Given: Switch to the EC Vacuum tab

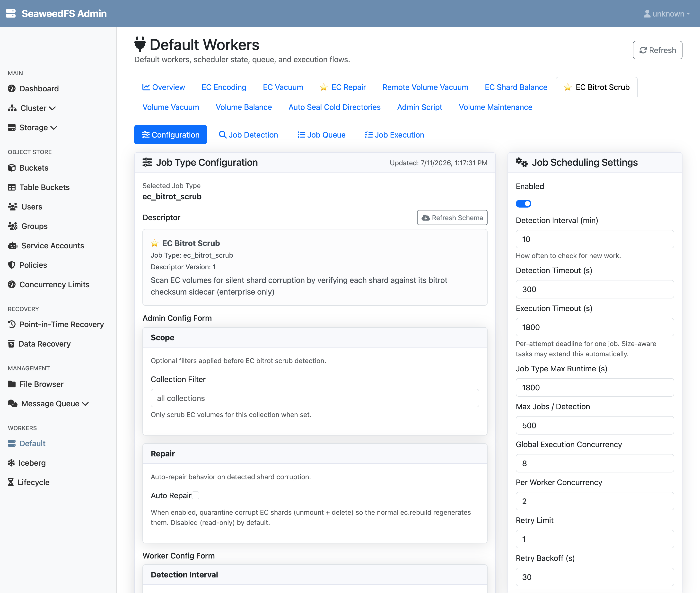Looking at the screenshot, I should click(x=283, y=87).
